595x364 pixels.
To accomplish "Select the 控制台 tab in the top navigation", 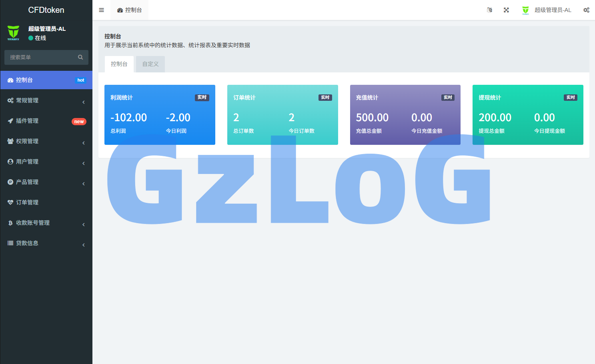I will pyautogui.click(x=130, y=10).
